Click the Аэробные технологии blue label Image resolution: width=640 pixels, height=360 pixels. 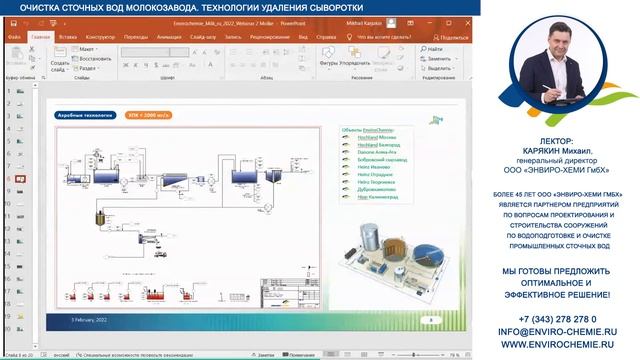click(85, 116)
